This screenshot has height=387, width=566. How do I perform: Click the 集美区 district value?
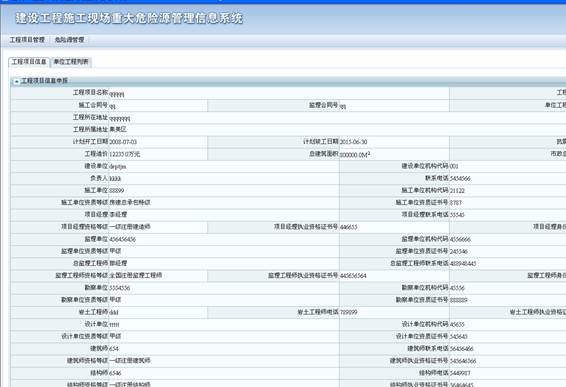[x=118, y=129]
